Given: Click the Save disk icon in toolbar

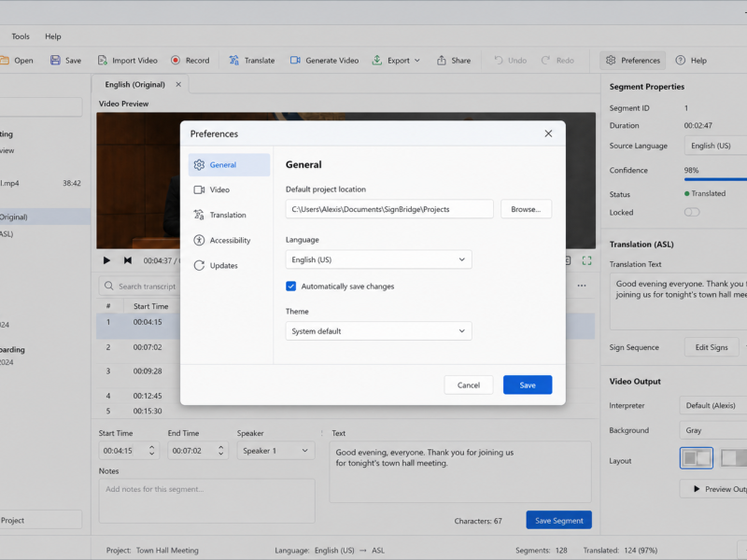Looking at the screenshot, I should point(55,61).
